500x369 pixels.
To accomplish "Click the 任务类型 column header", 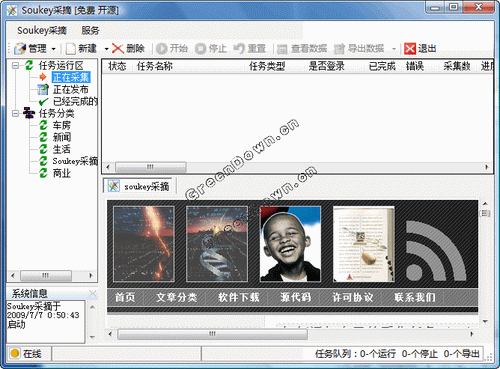I will coord(267,66).
